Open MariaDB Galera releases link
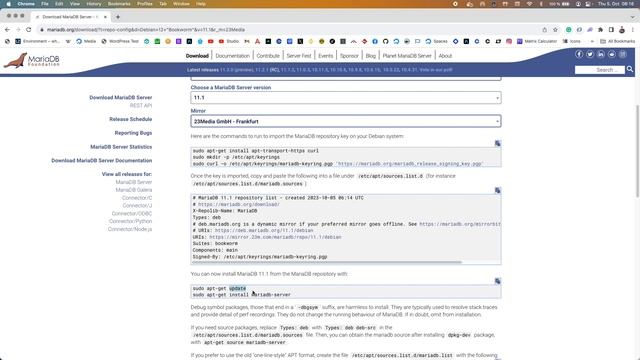 tap(133, 190)
